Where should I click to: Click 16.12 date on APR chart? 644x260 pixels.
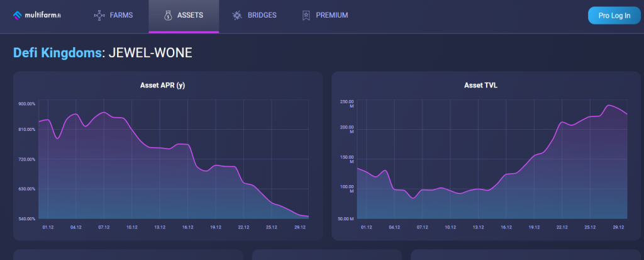[x=187, y=227]
